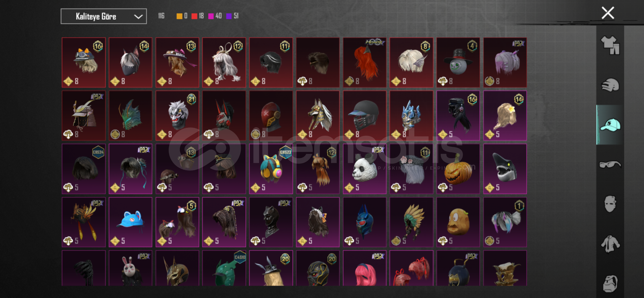Open the glasses category icon

click(610, 164)
